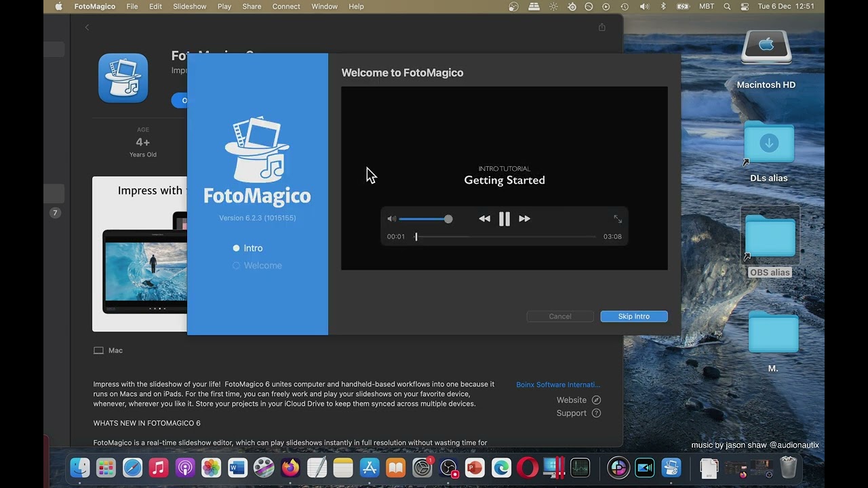Open System Preferences from the Dock
Image resolution: width=868 pixels, height=488 pixels.
pos(422,468)
